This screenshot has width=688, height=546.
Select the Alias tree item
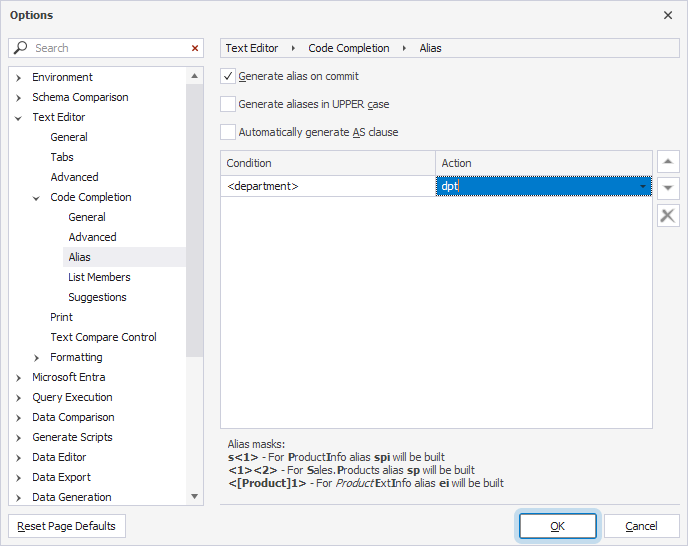click(79, 257)
